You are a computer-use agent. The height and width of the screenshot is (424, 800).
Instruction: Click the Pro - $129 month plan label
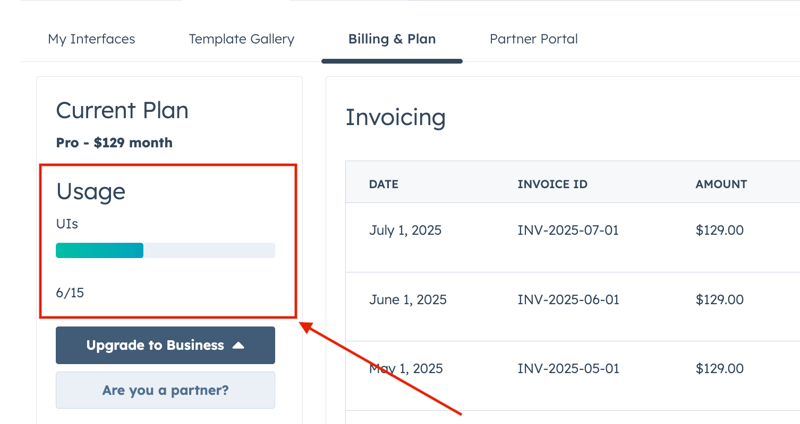[x=114, y=142]
